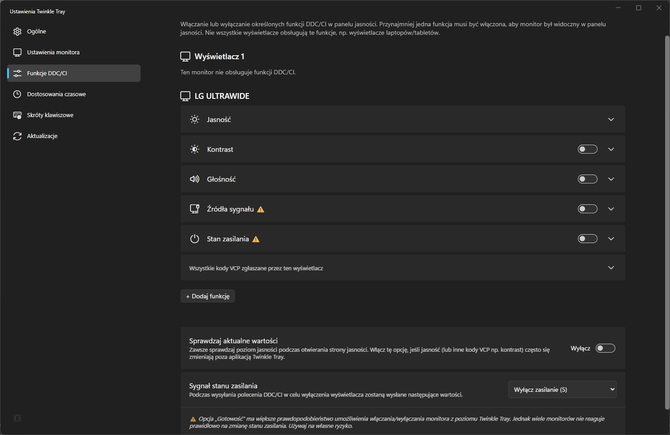Click the warning triangle next to Stan zasilania
Screen dimensions: 670x435
(x=255, y=239)
